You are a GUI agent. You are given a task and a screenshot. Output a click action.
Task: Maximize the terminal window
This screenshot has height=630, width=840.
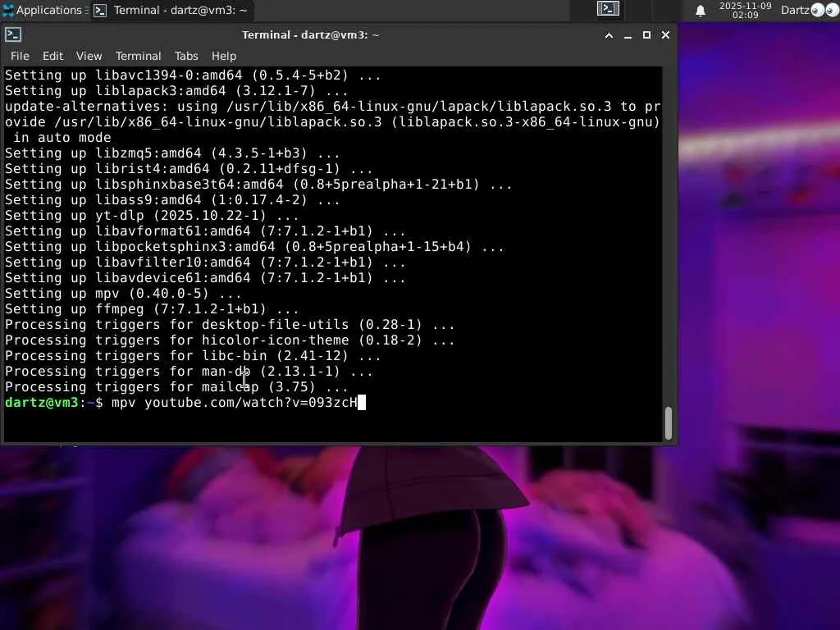(646, 34)
